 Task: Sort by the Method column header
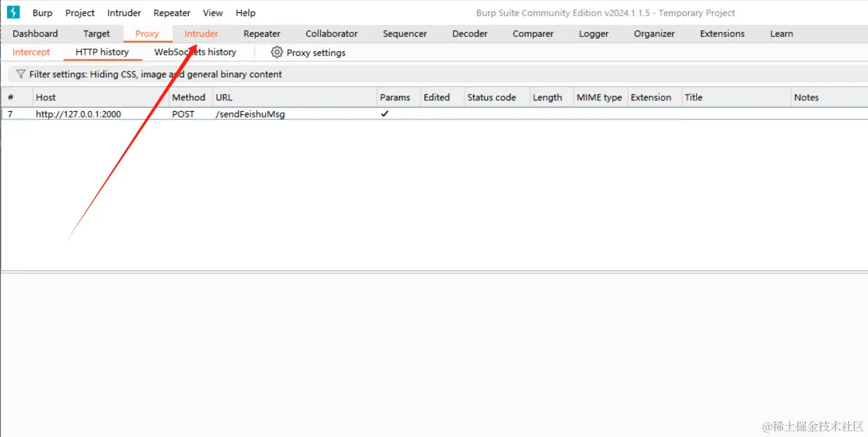pos(191,97)
